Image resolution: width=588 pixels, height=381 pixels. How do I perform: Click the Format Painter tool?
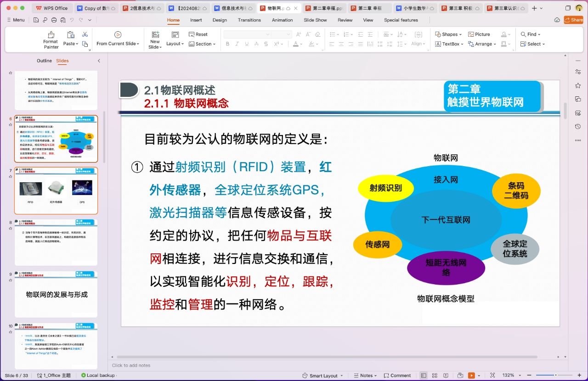coord(51,40)
